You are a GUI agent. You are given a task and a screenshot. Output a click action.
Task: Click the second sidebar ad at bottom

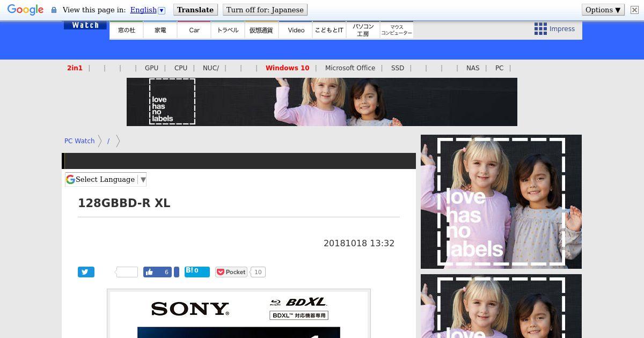501,306
